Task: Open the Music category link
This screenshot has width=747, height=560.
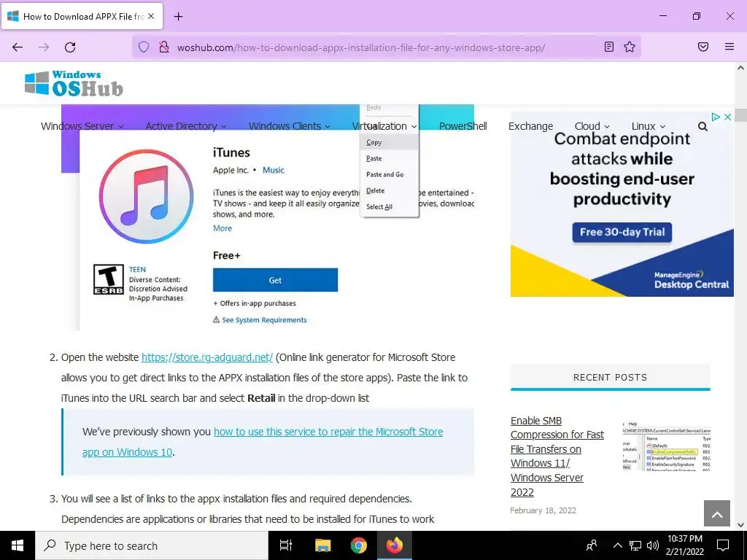Action: (274, 170)
